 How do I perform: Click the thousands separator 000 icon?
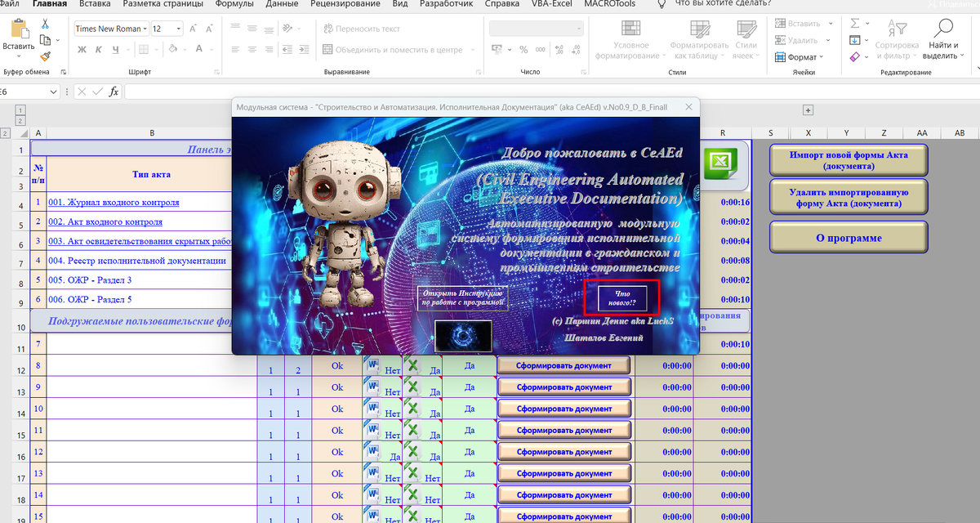tap(540, 50)
